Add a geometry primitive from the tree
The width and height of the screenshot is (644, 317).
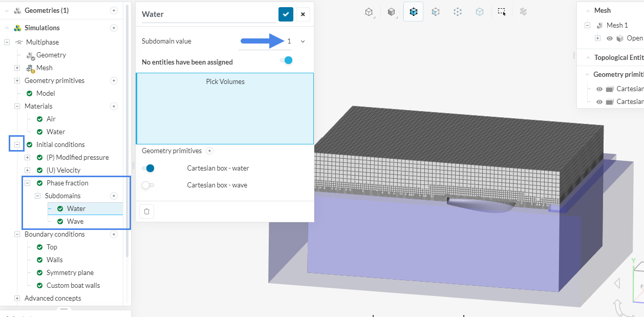(x=114, y=80)
